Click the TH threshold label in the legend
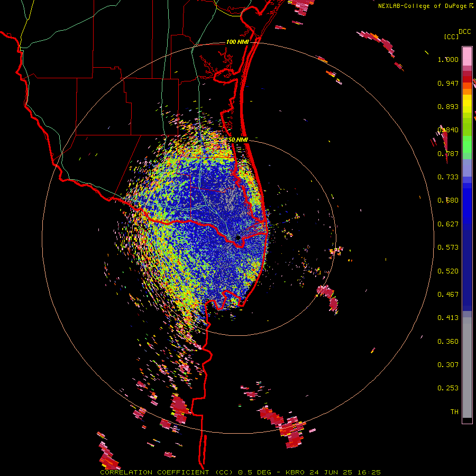476x476 pixels. coord(454,411)
